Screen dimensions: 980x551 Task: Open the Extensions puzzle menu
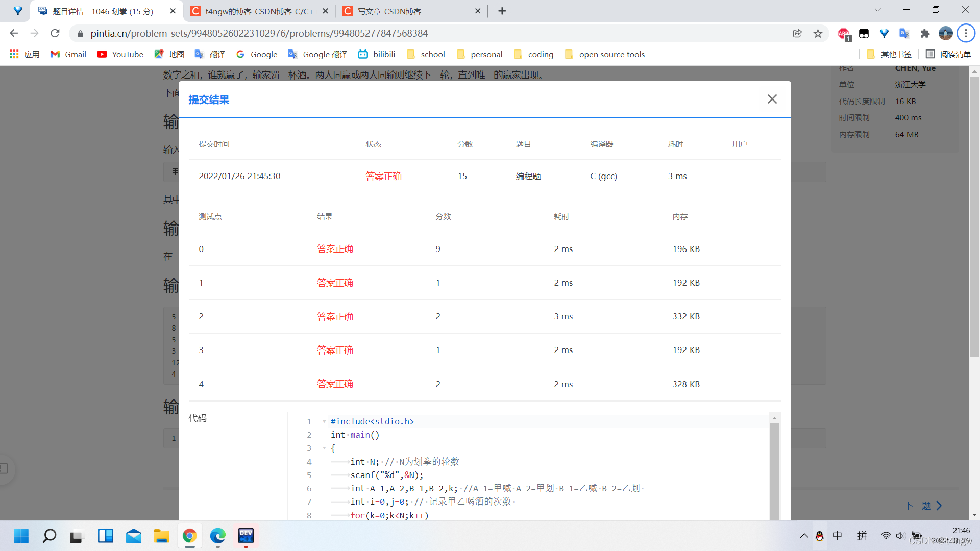click(925, 33)
